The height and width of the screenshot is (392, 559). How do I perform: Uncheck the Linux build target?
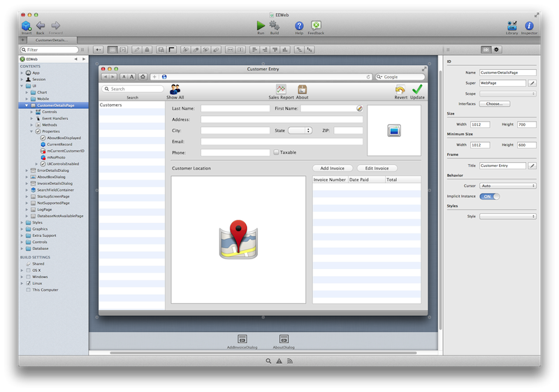click(28, 283)
